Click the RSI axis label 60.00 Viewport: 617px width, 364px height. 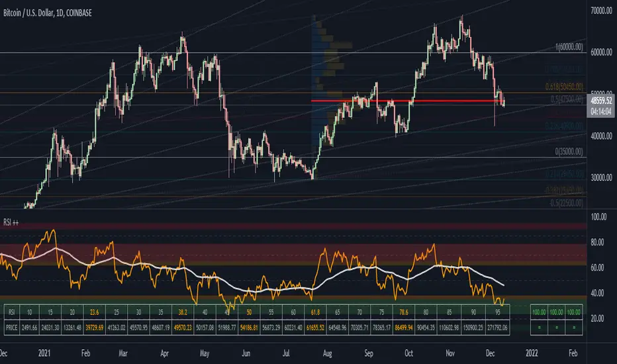(597, 267)
